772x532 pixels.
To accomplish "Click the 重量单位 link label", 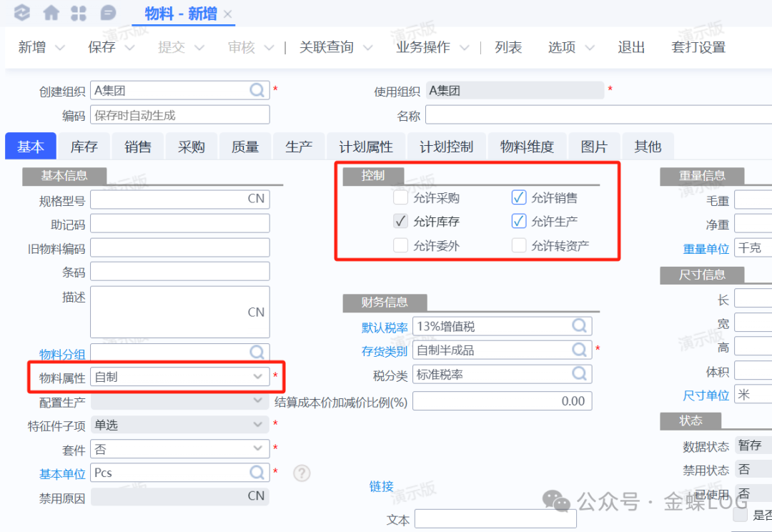I will point(706,249).
